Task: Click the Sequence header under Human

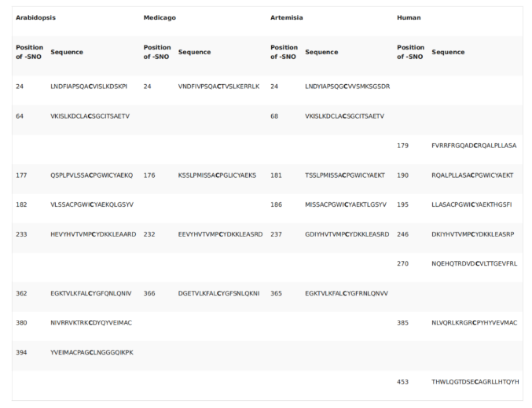Action: coord(448,52)
